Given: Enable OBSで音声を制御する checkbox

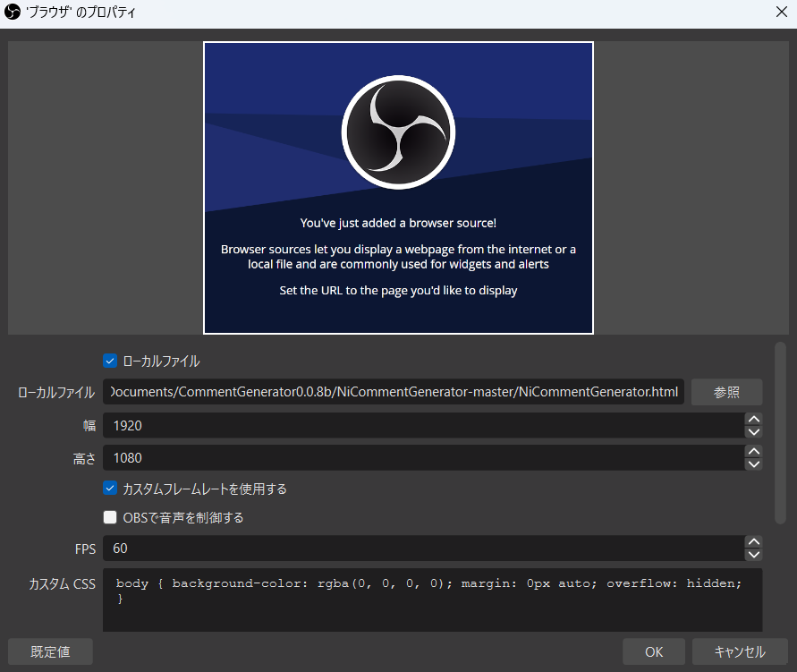Looking at the screenshot, I should click(110, 517).
